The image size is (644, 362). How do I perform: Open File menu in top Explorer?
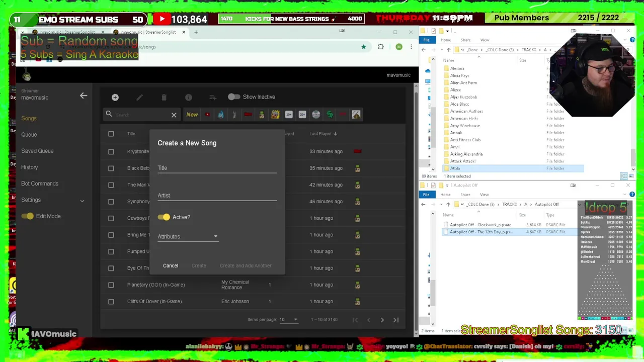click(426, 40)
